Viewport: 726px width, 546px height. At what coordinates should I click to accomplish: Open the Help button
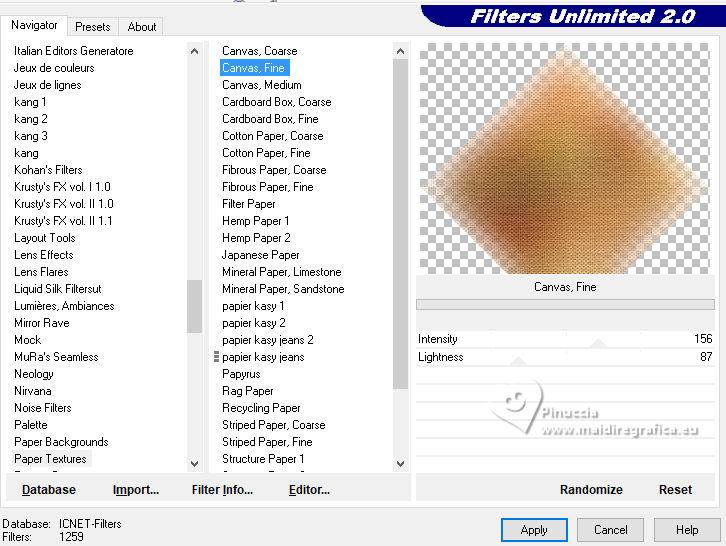(687, 530)
